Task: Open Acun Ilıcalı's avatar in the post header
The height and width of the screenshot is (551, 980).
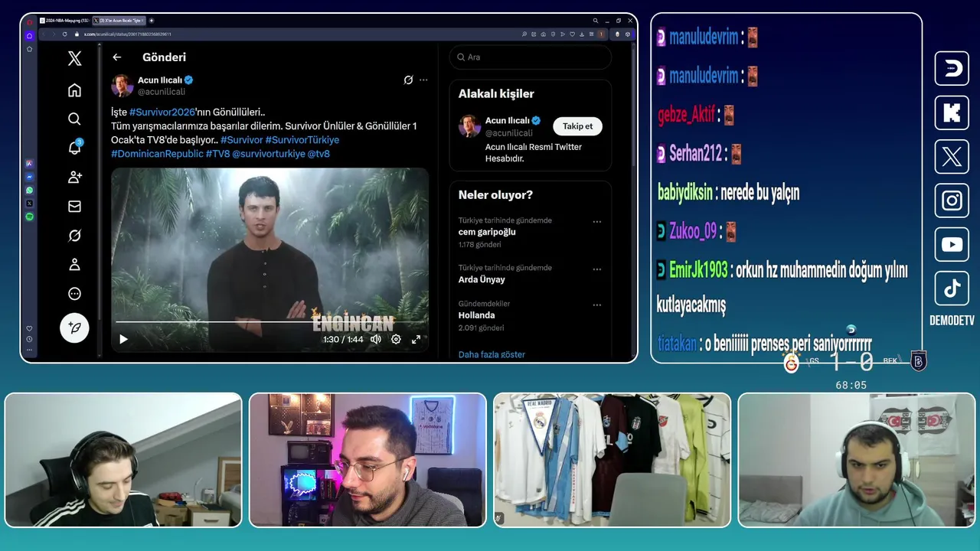Action: [122, 85]
